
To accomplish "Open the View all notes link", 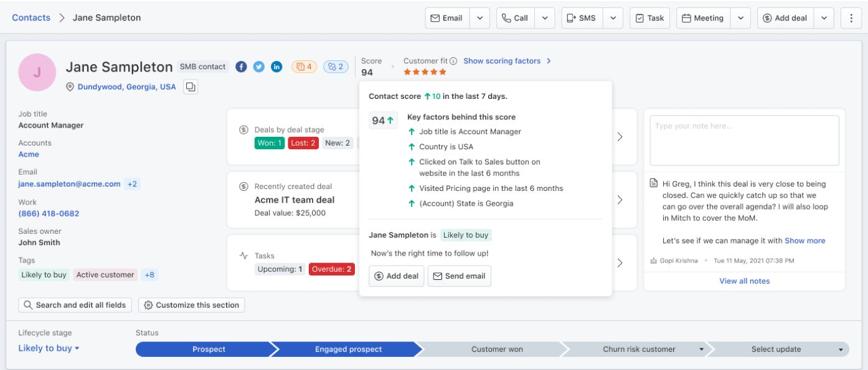I will pos(744,281).
